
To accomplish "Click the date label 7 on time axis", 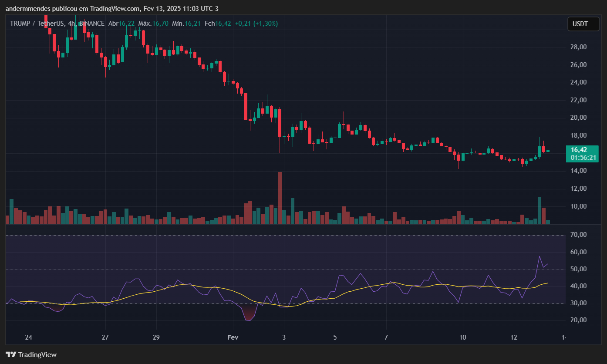I will coord(386,337).
